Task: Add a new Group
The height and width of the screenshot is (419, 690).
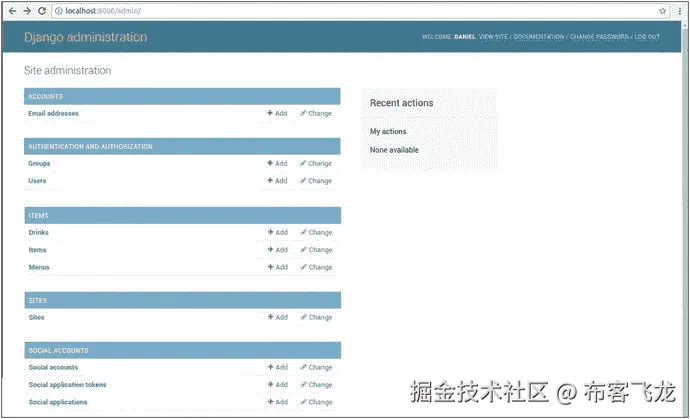Action: 277,164
